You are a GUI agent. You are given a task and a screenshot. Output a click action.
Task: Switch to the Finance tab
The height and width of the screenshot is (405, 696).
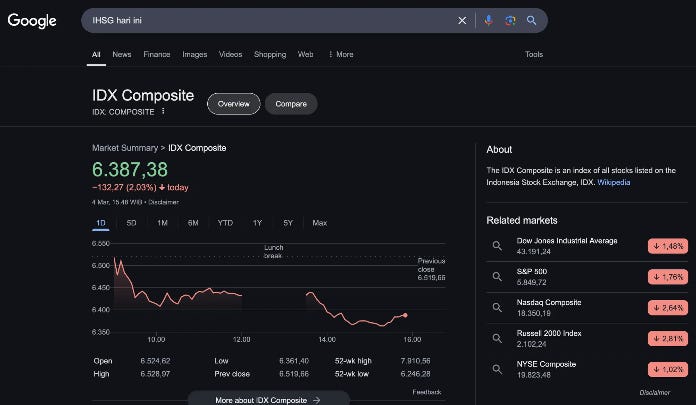[x=157, y=54]
